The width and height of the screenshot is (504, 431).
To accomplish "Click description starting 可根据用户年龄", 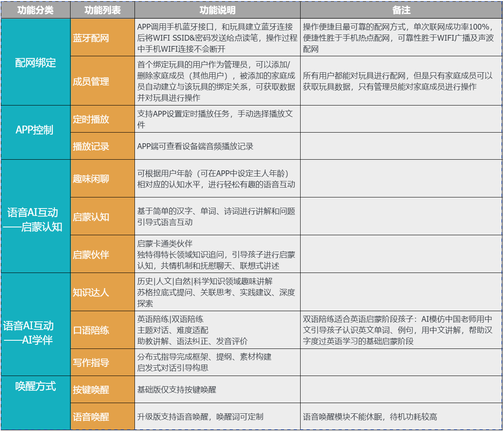I will (x=217, y=179).
